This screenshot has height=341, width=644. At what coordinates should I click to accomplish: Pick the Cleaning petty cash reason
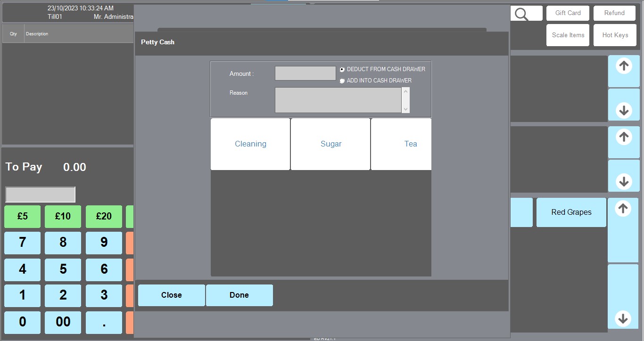pos(250,144)
